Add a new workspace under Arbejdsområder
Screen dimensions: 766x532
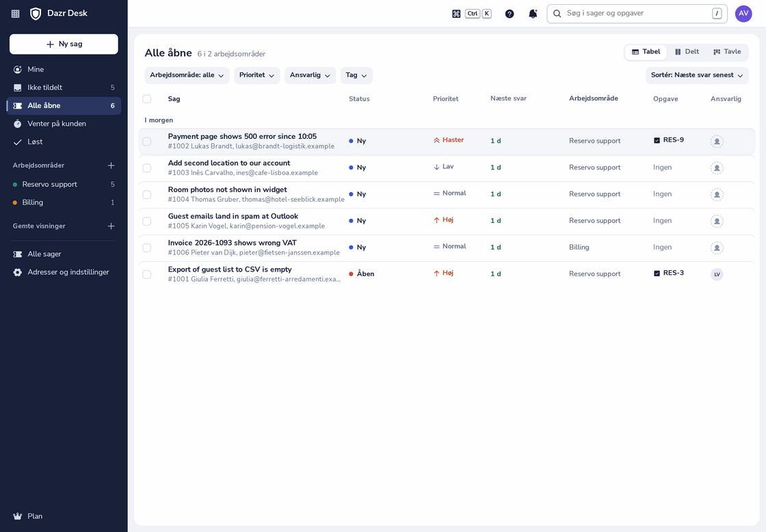111,165
